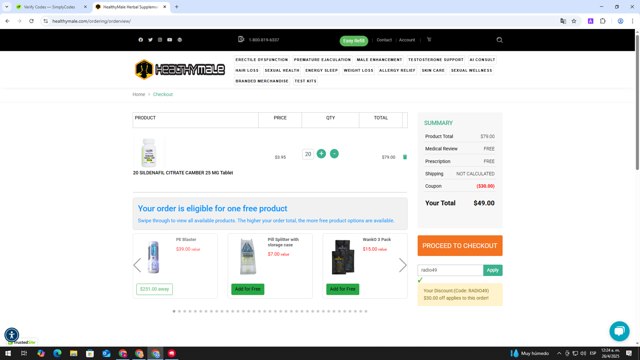The image size is (640, 360).
Task: Open live chat bubble
Action: click(619, 331)
